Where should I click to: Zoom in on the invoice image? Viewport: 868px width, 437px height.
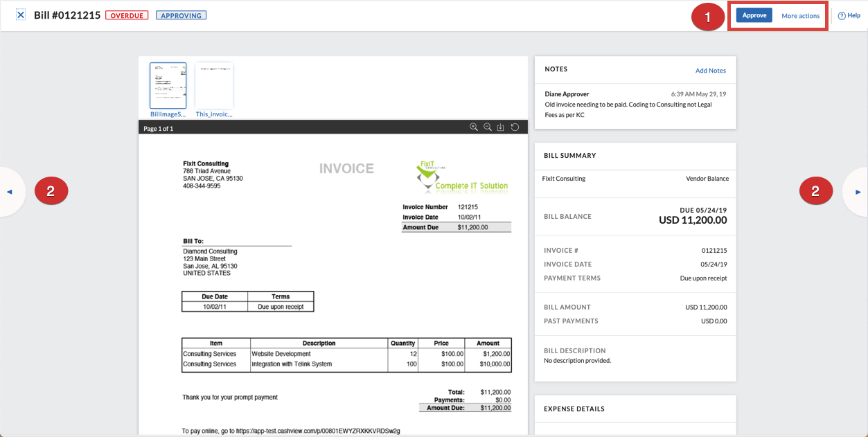(x=474, y=127)
